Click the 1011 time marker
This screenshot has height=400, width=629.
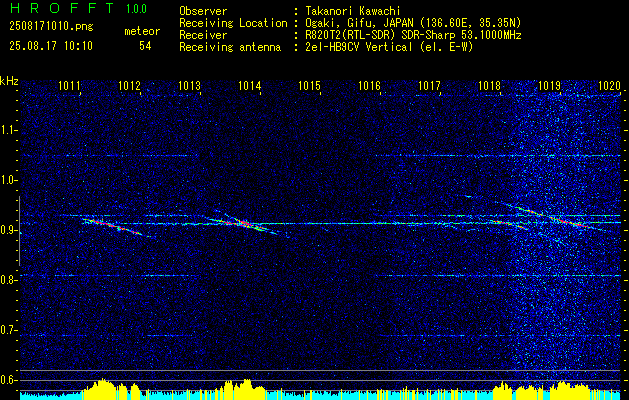click(x=70, y=85)
